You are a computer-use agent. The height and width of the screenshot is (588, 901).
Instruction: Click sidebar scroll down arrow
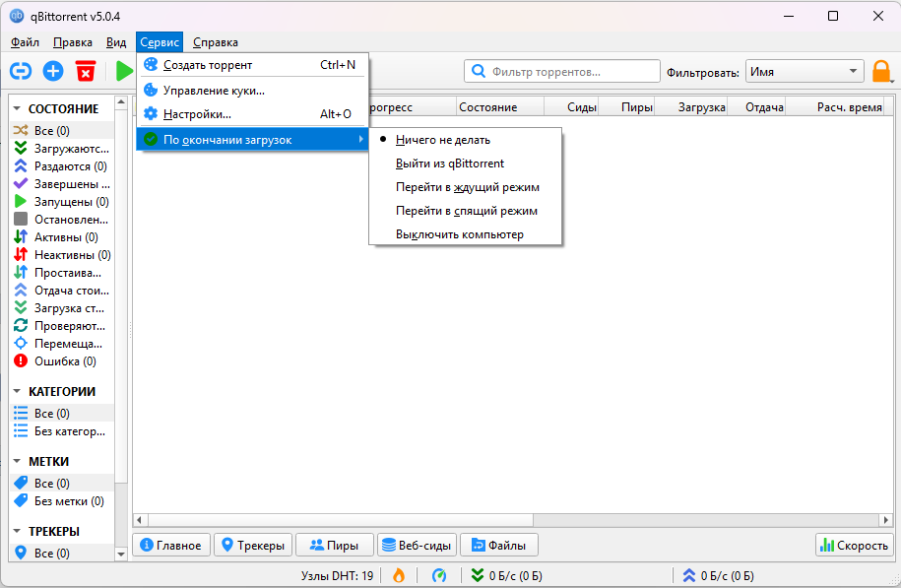(121, 555)
